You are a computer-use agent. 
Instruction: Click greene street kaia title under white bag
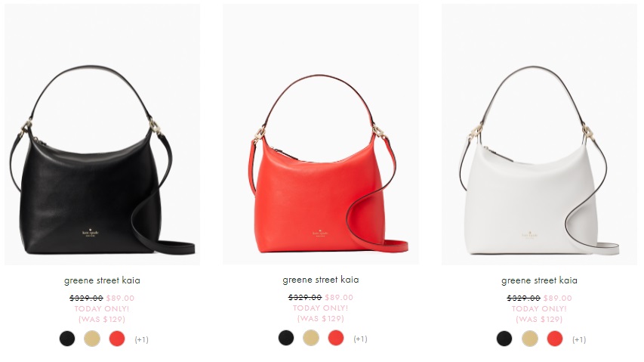(539, 280)
